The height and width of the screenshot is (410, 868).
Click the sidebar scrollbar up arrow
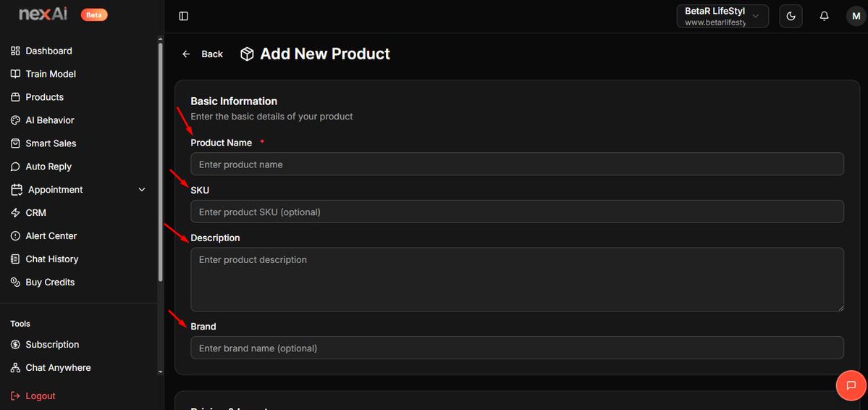tap(161, 39)
